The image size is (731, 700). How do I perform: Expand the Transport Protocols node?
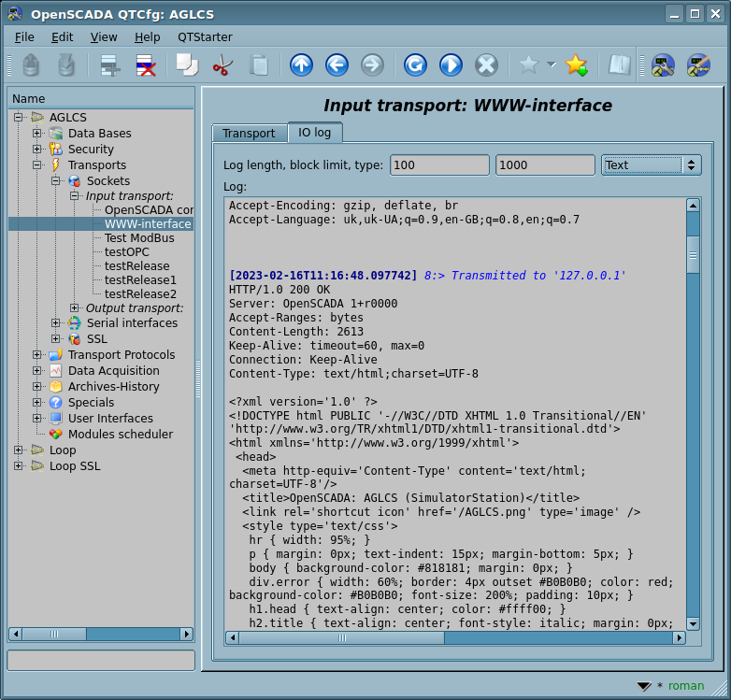point(36,354)
